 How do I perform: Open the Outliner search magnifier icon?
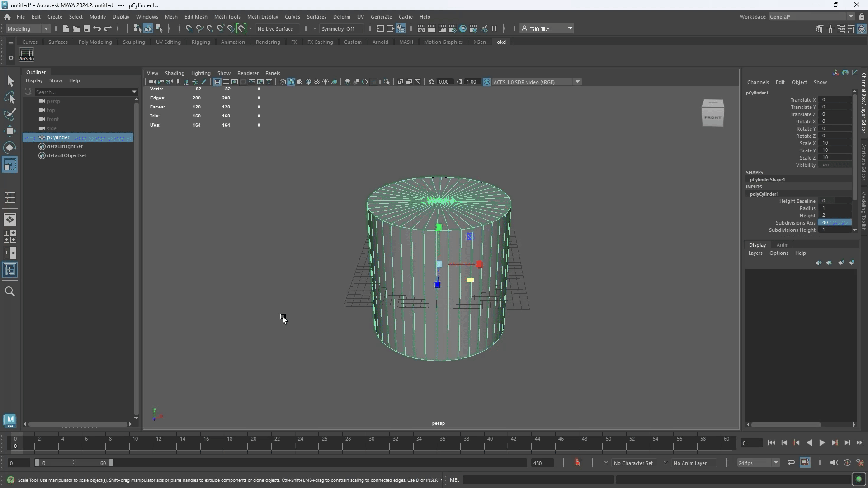click(10, 291)
